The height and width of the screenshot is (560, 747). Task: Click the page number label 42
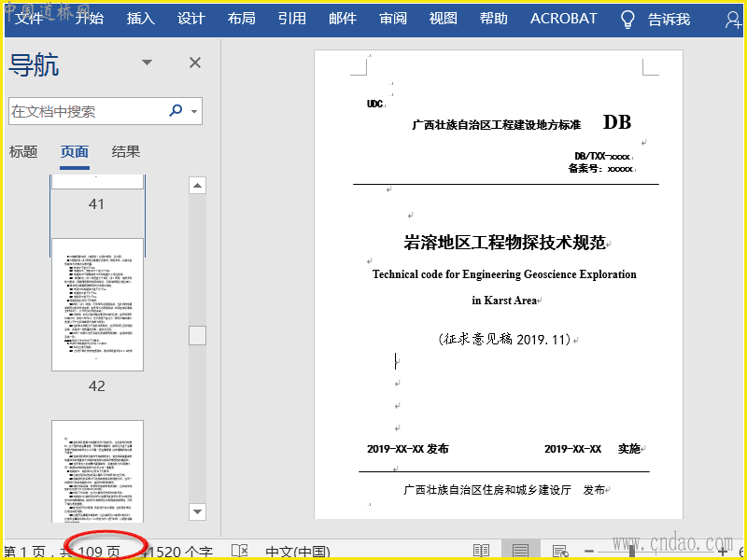click(x=97, y=386)
